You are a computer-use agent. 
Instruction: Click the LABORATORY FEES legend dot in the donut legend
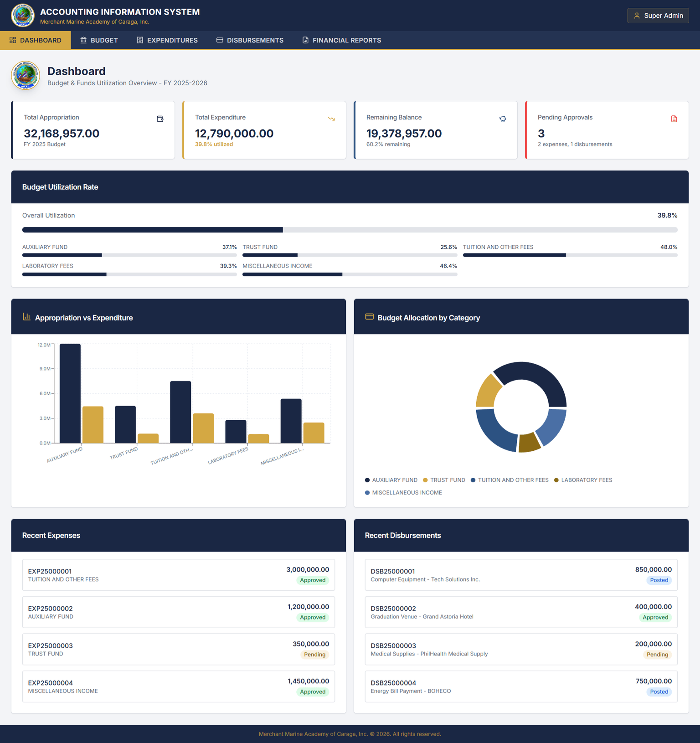[x=556, y=480]
